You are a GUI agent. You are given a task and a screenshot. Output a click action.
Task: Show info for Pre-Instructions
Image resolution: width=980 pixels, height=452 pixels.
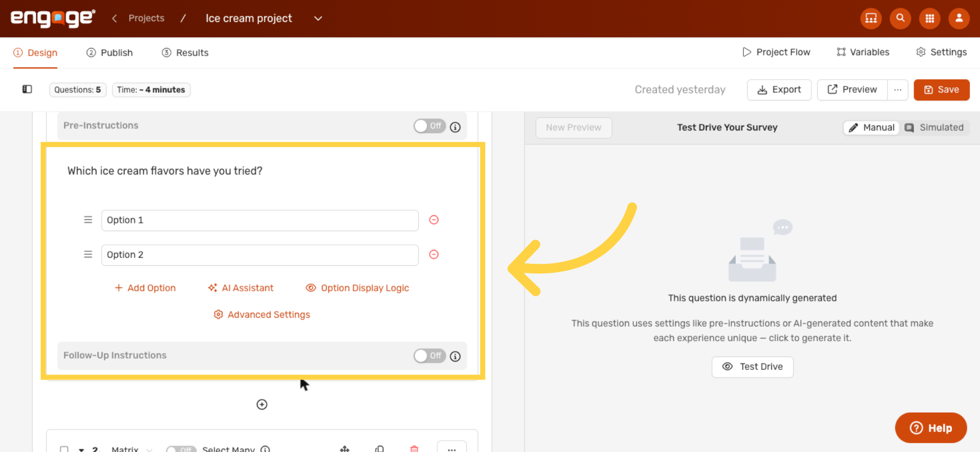point(455,127)
